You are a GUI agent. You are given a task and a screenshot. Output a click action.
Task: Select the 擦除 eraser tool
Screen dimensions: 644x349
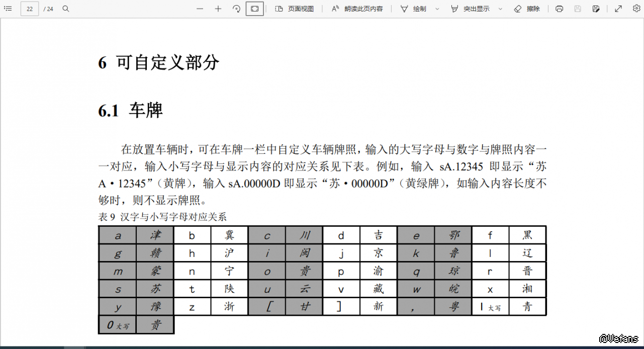tap(527, 9)
